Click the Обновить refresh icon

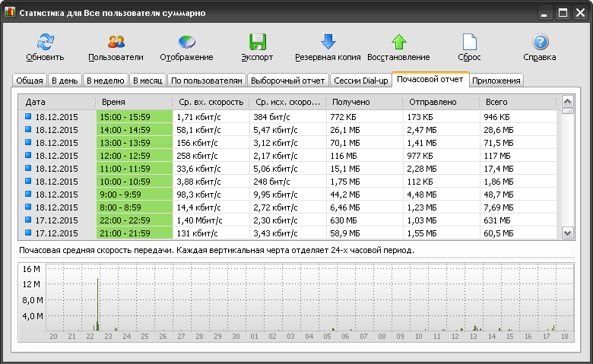coord(46,42)
